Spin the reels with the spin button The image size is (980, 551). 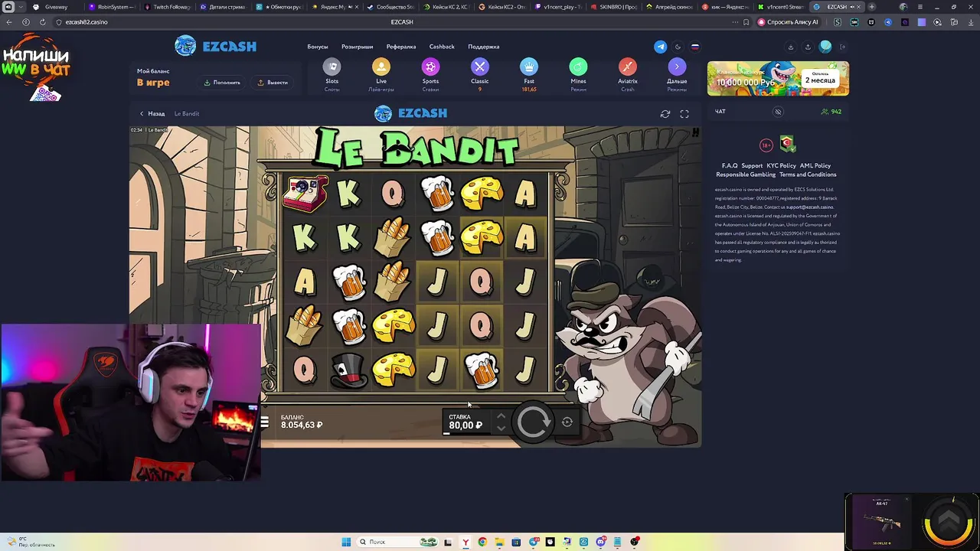[x=534, y=422]
